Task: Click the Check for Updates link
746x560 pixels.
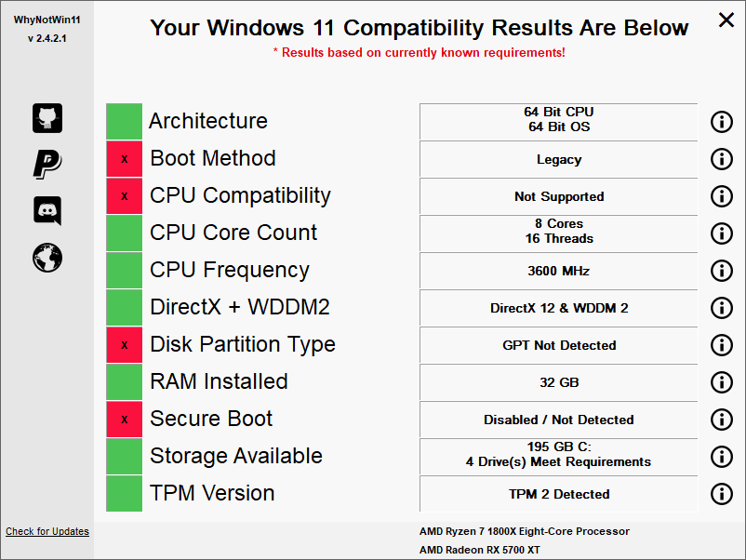Action: pos(47,532)
